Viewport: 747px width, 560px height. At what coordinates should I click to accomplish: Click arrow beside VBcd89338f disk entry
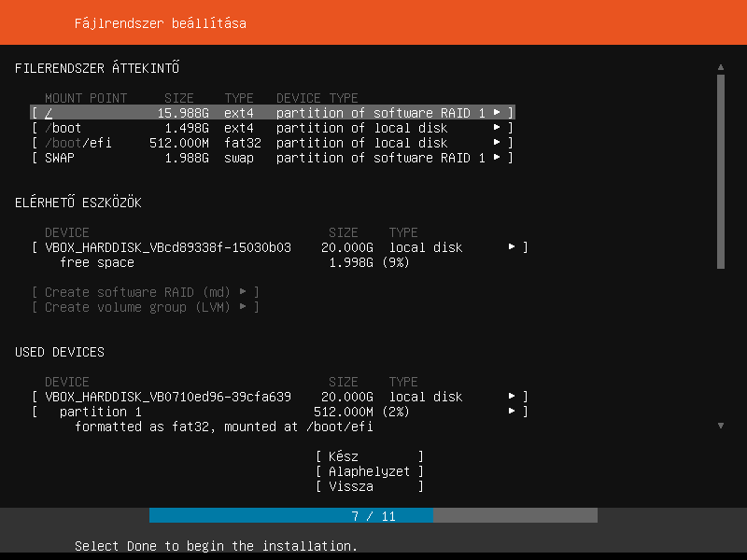click(512, 247)
